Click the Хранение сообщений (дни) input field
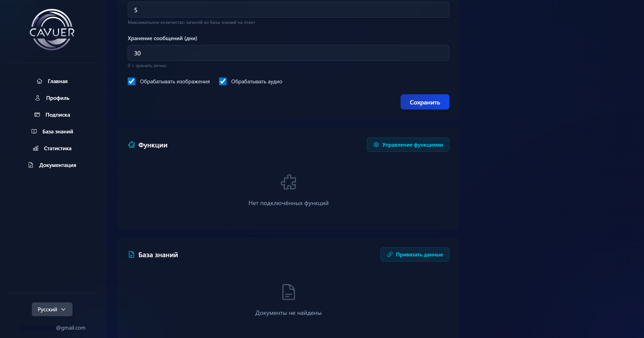 click(x=288, y=53)
